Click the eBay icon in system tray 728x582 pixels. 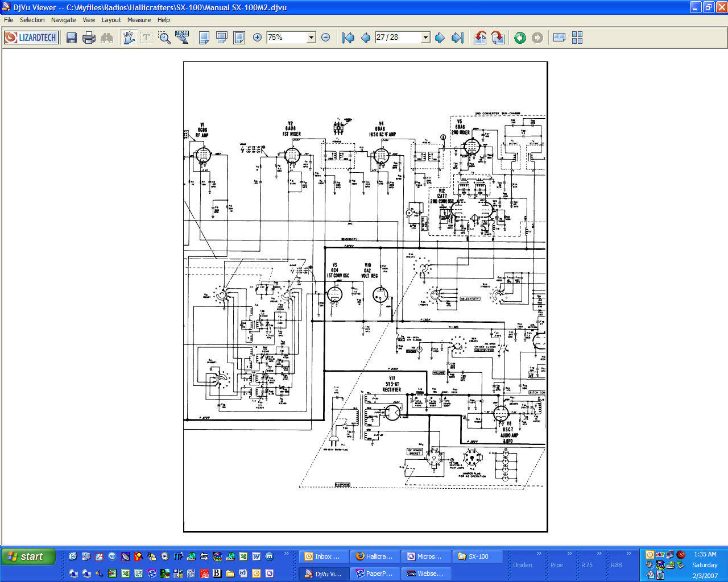click(660, 554)
